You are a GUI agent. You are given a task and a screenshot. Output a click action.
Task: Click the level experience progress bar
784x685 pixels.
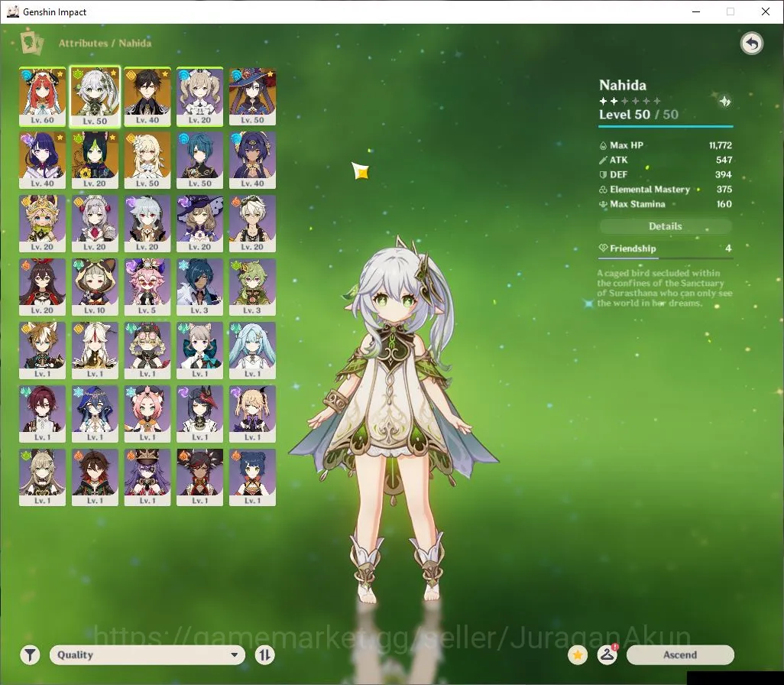click(666, 126)
